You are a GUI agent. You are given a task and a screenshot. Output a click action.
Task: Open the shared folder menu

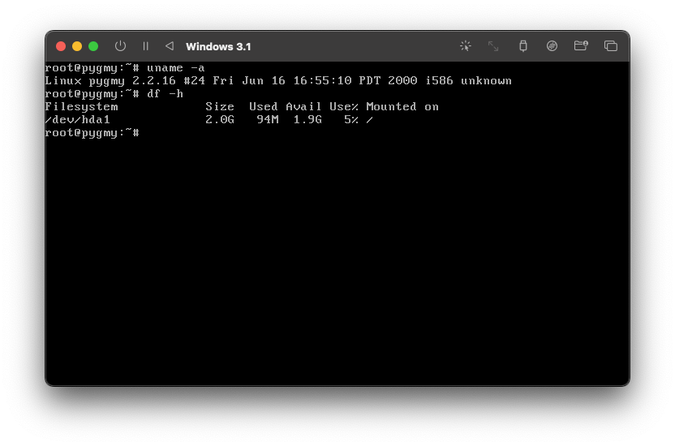(580, 46)
